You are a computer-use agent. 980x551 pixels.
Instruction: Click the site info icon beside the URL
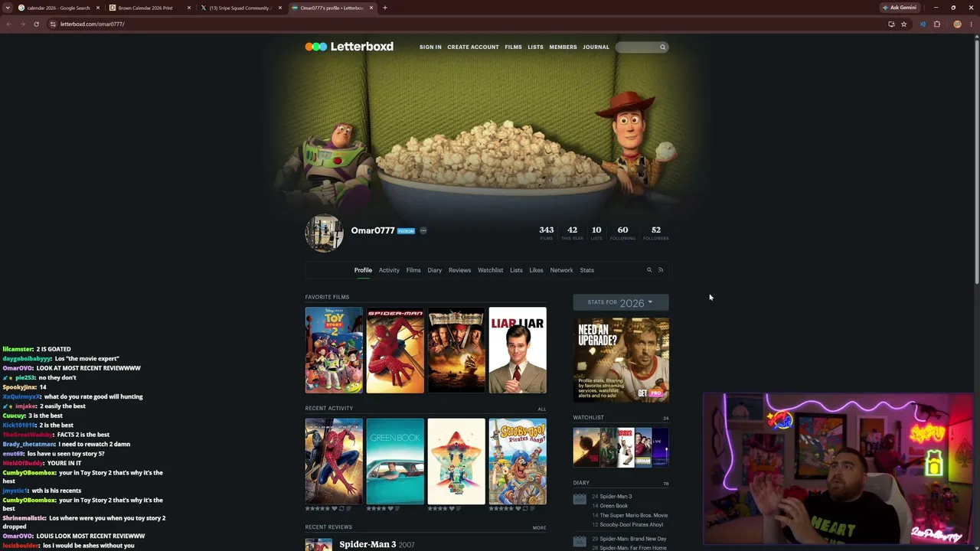click(x=53, y=24)
